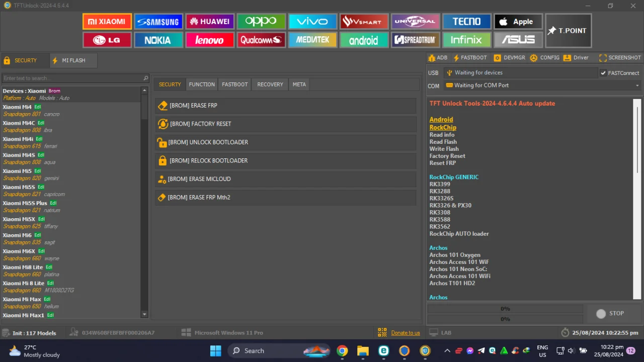Switch to the MI FLASH tab
Viewport: 644px width, 362px height.
(x=73, y=60)
